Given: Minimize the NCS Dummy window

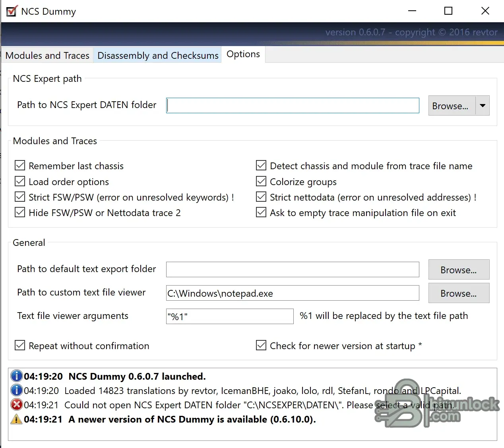Looking at the screenshot, I should (412, 11).
